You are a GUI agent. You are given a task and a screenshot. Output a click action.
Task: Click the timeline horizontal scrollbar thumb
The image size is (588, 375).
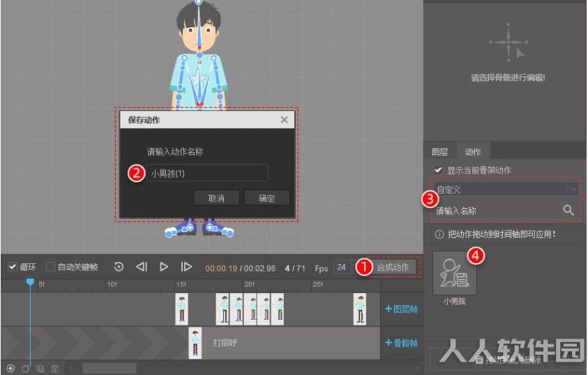109,369
